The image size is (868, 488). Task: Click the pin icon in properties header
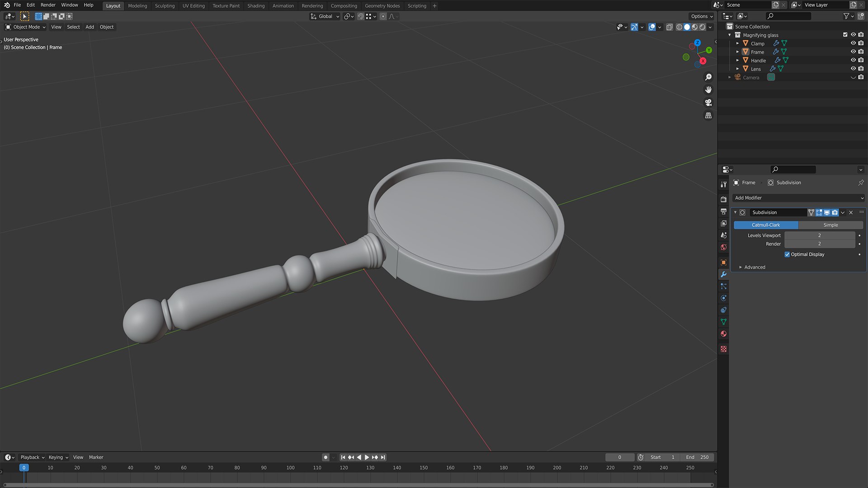(x=861, y=183)
